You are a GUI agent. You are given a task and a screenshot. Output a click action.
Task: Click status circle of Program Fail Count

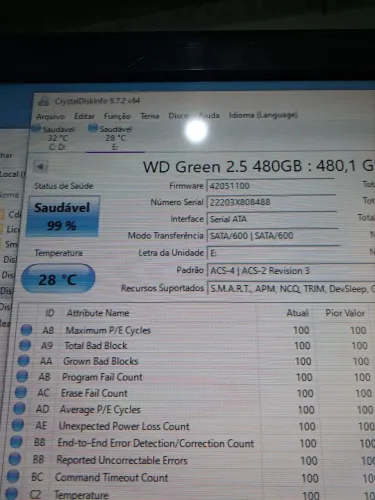coord(22,376)
